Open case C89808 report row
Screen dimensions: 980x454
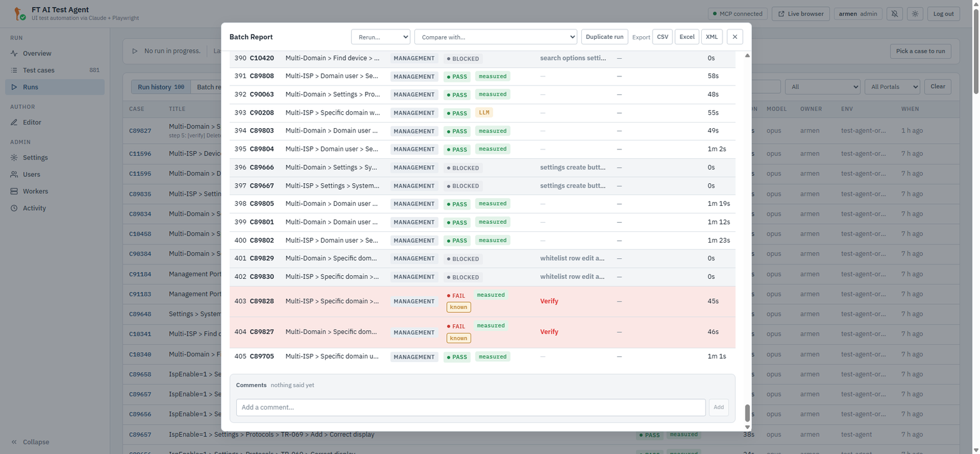coord(482,76)
